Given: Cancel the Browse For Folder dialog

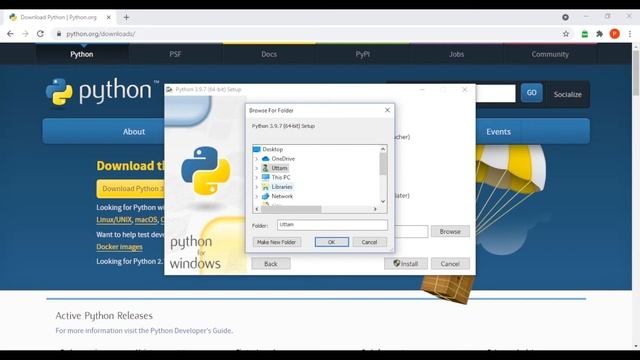Looking at the screenshot, I should pyautogui.click(x=369, y=242).
